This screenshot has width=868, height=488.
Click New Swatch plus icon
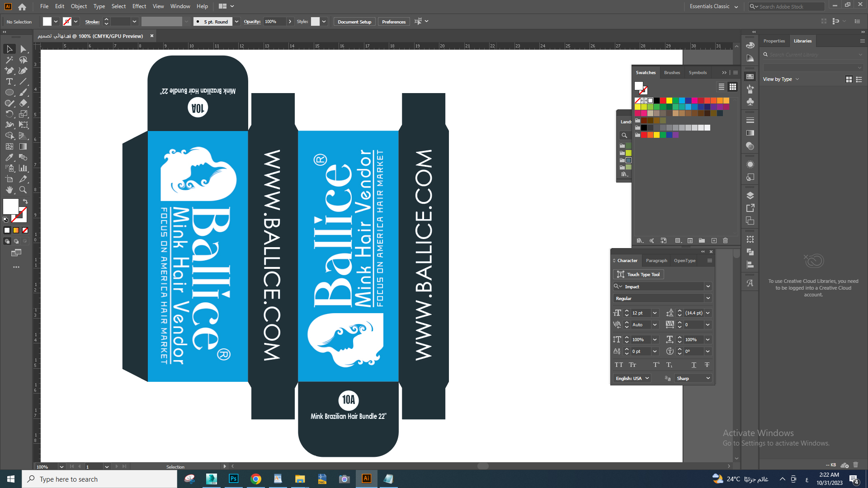click(x=714, y=241)
